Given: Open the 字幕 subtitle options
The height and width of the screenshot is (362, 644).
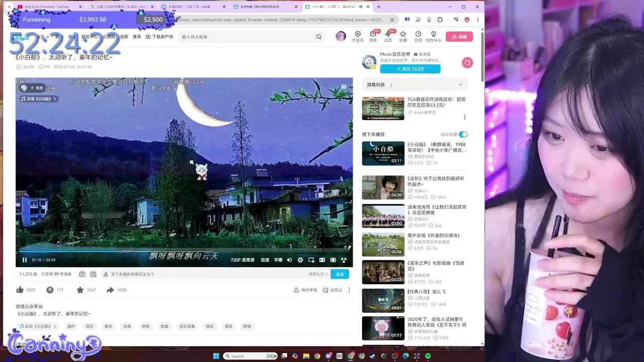Looking at the screenshot, I should point(278,260).
